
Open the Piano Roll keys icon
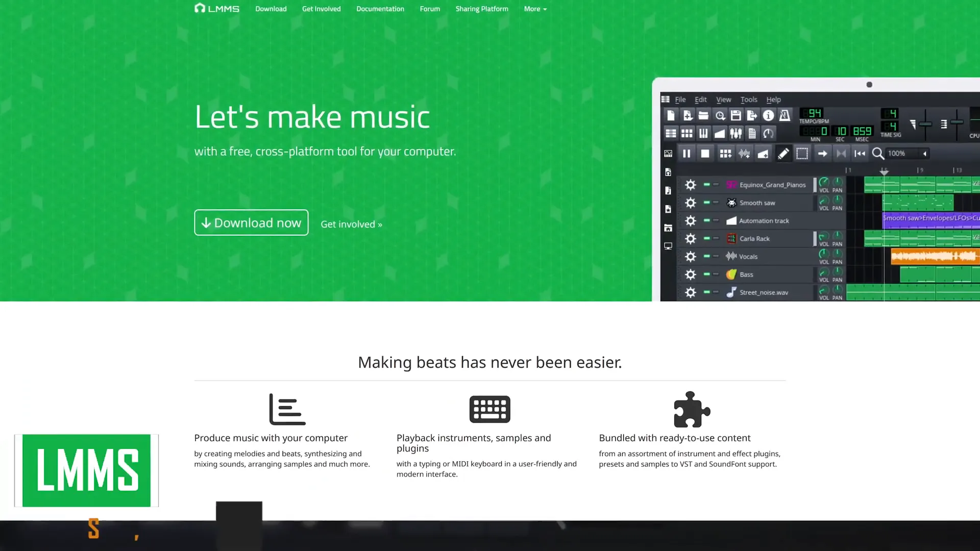(703, 133)
